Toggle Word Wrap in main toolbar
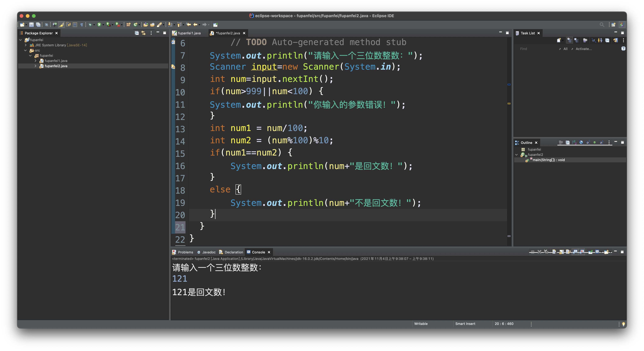The image size is (644, 351). click(68, 25)
